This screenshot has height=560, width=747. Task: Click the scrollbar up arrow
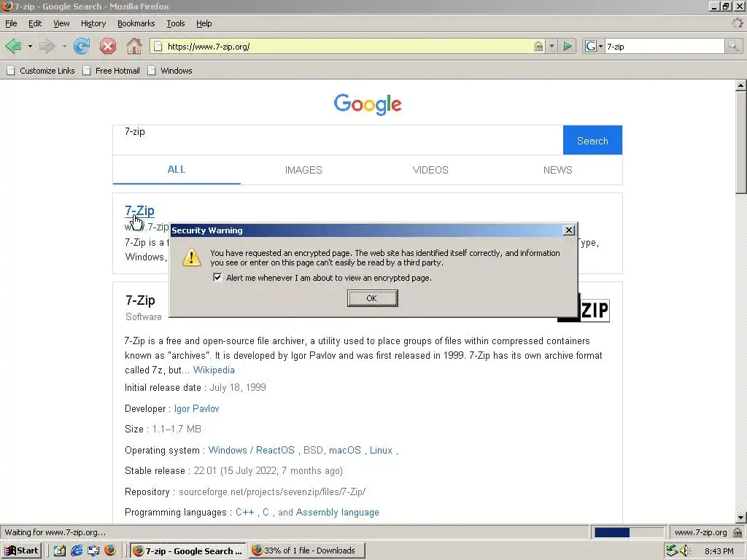coord(741,86)
